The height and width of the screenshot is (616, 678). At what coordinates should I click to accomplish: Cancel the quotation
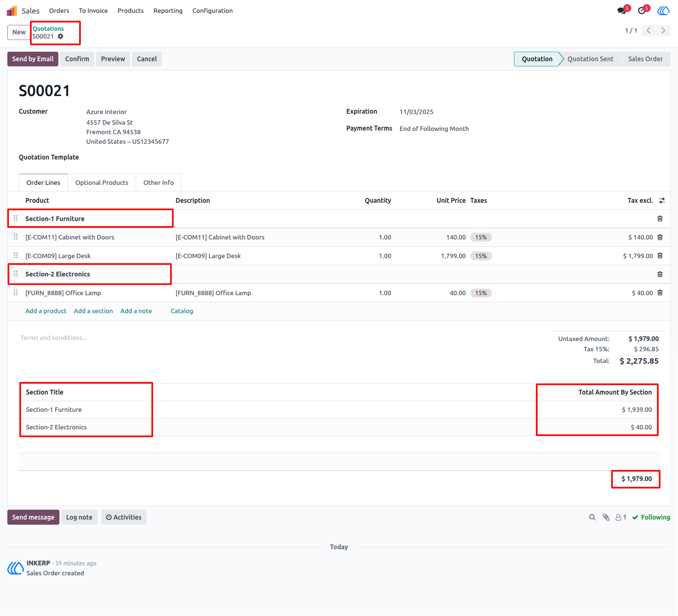click(147, 59)
